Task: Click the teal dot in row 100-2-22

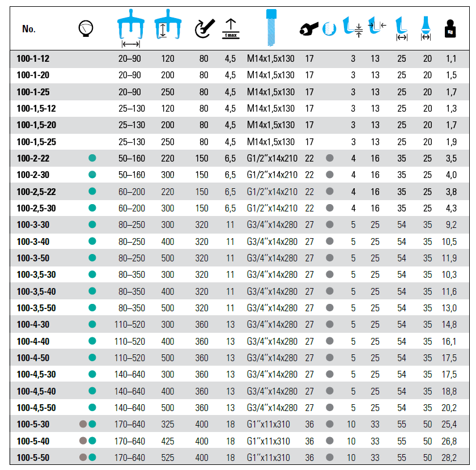Action: (x=92, y=159)
